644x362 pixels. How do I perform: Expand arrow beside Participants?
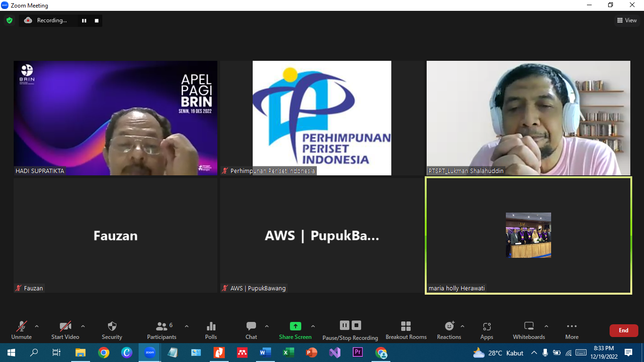[187, 326]
